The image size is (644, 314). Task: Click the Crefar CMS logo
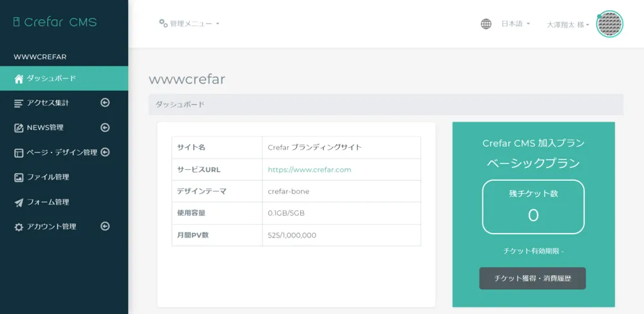click(55, 22)
